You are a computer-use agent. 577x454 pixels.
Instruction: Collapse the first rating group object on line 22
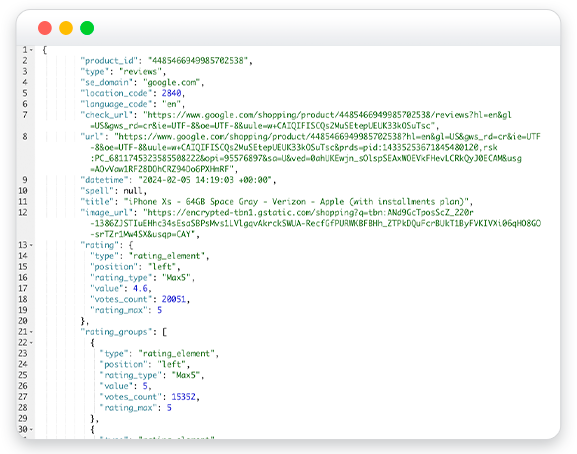[32, 343]
